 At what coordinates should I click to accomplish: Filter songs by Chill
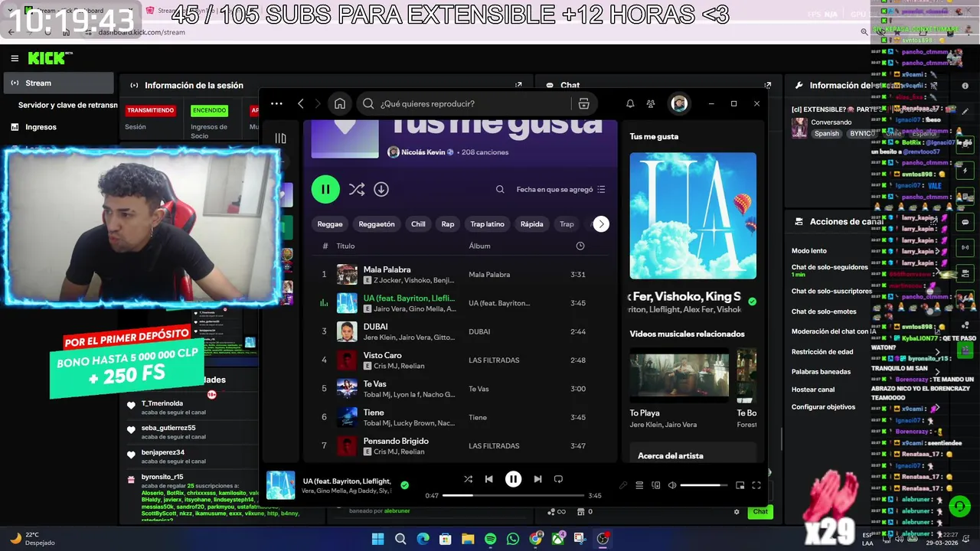[x=418, y=224]
